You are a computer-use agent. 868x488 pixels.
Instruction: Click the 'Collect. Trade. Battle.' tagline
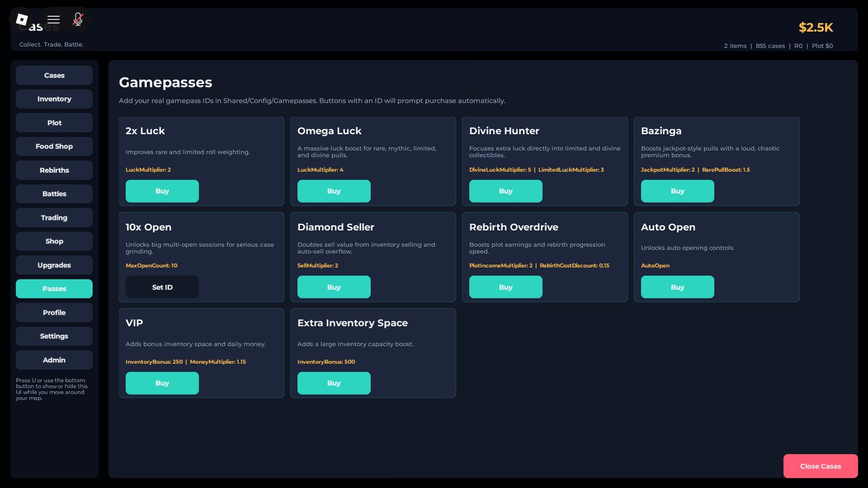[52, 45]
